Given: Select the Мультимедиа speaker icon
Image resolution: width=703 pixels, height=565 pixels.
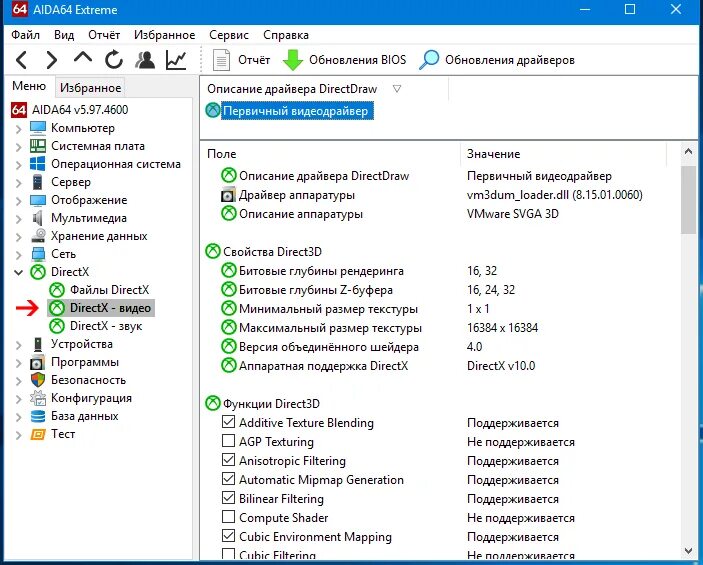Looking at the screenshot, I should (38, 218).
